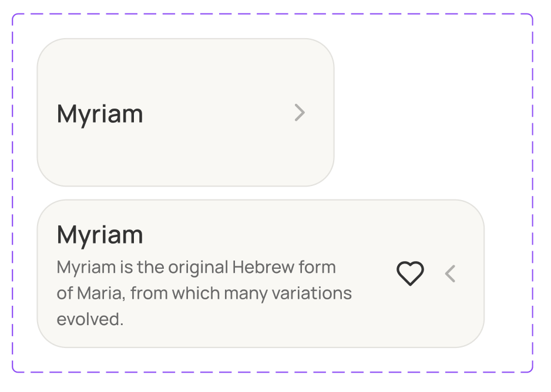
Task: Expand the collapsed Myriam card's right chevron
Action: click(300, 113)
